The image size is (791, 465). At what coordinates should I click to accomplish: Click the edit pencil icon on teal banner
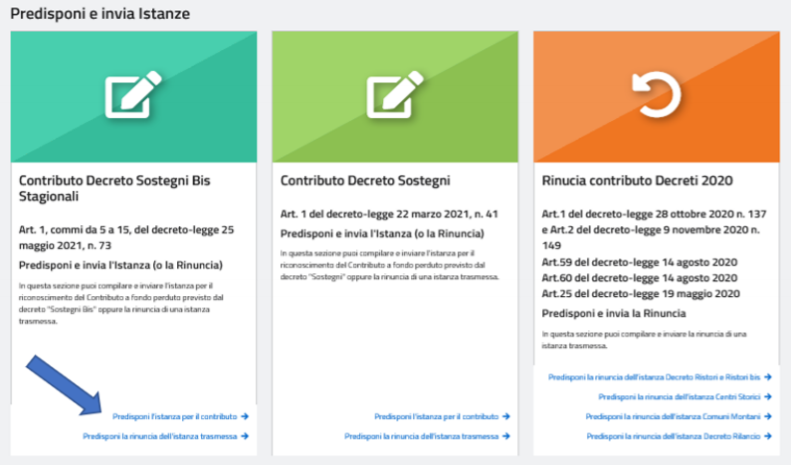click(134, 96)
